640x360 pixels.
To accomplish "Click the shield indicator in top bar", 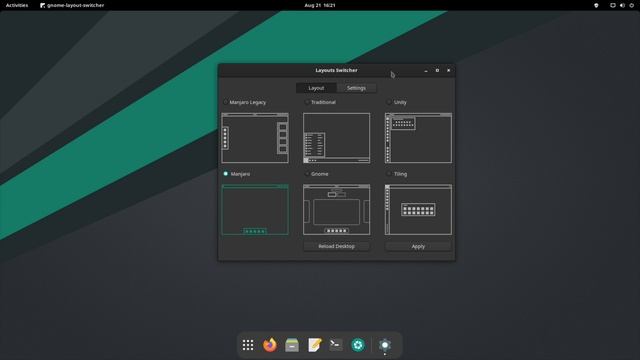I will pos(596,5).
